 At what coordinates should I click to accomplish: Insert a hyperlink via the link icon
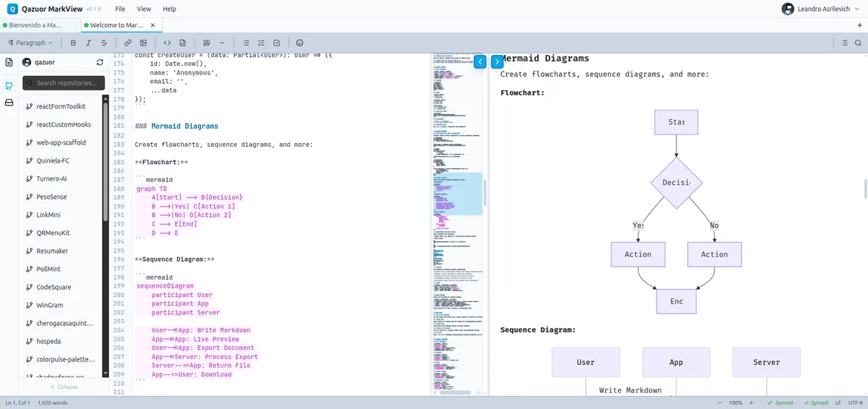coord(128,43)
